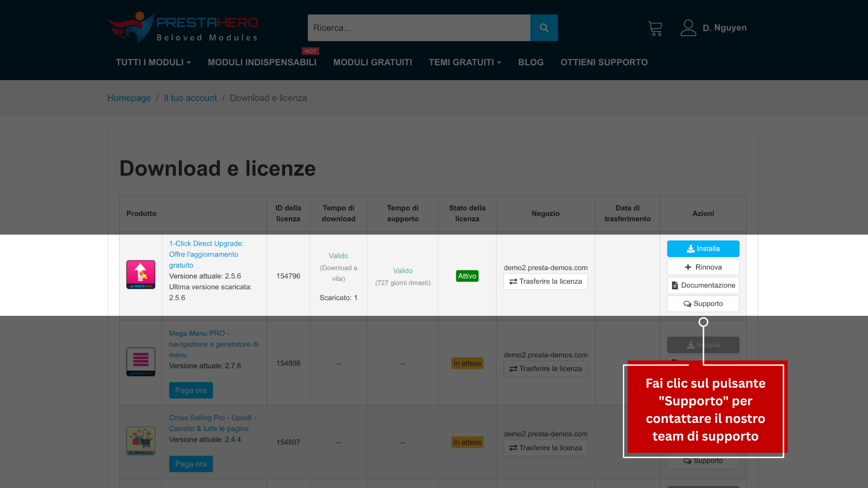Click the Mega Menu PRO product icon

click(141, 362)
